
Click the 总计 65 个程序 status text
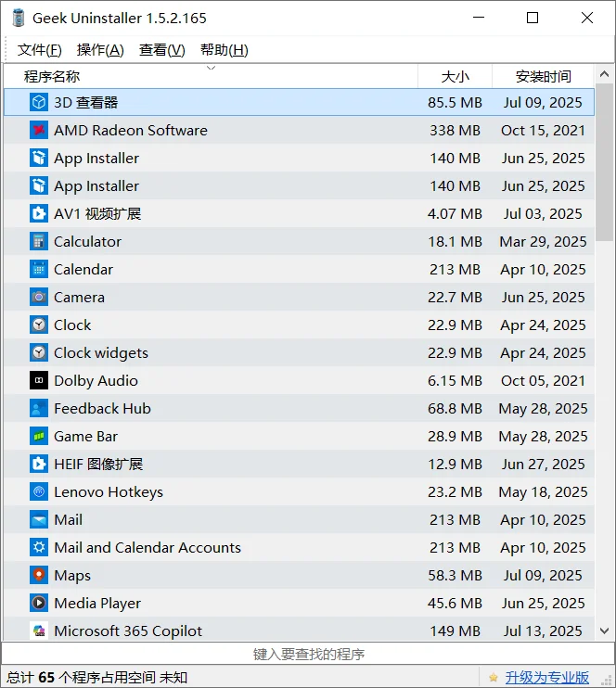coord(96,678)
